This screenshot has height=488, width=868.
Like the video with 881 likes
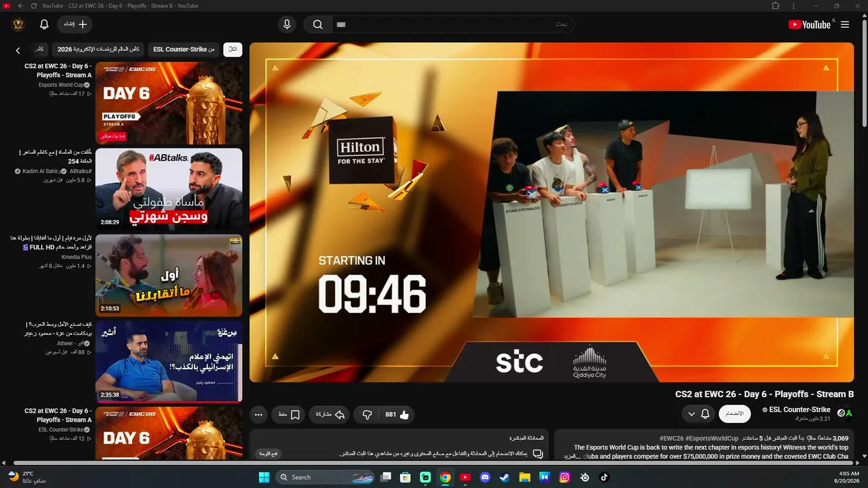[397, 414]
